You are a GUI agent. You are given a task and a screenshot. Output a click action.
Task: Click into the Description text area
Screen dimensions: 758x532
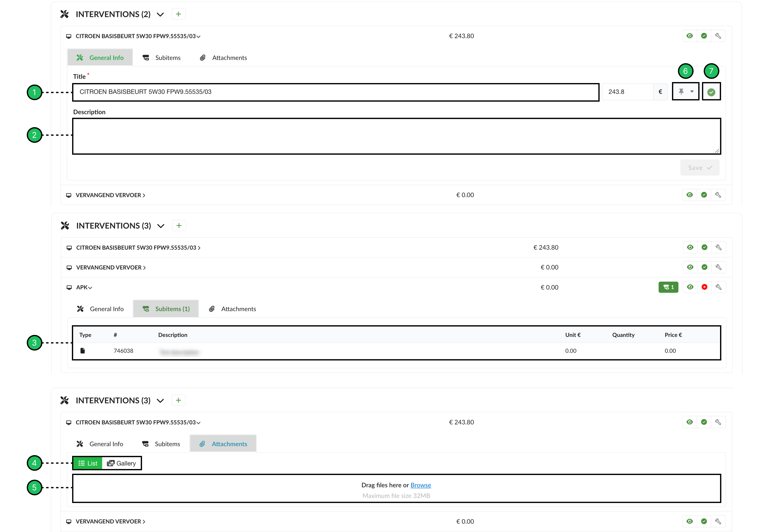click(x=396, y=136)
